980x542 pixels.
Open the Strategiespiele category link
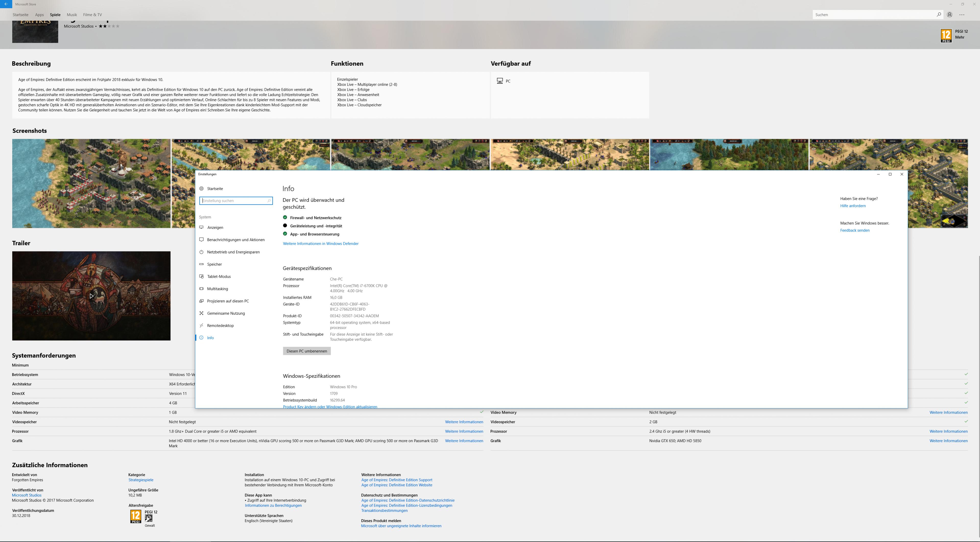point(141,480)
